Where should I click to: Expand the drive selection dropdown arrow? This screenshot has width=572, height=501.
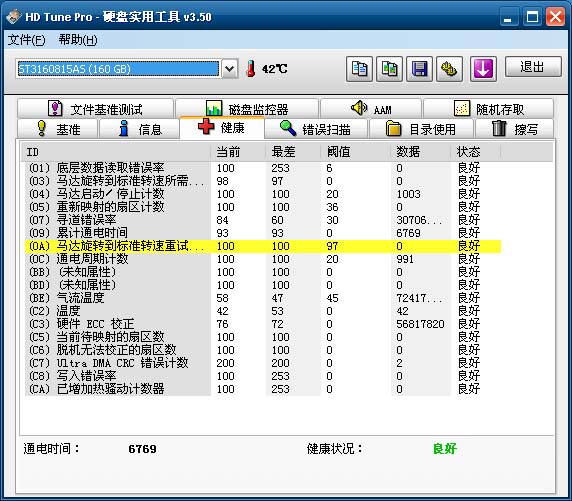(230, 69)
